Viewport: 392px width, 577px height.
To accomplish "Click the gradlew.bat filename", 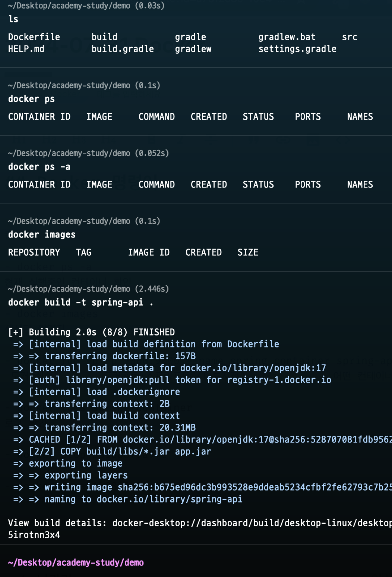I will click(287, 37).
